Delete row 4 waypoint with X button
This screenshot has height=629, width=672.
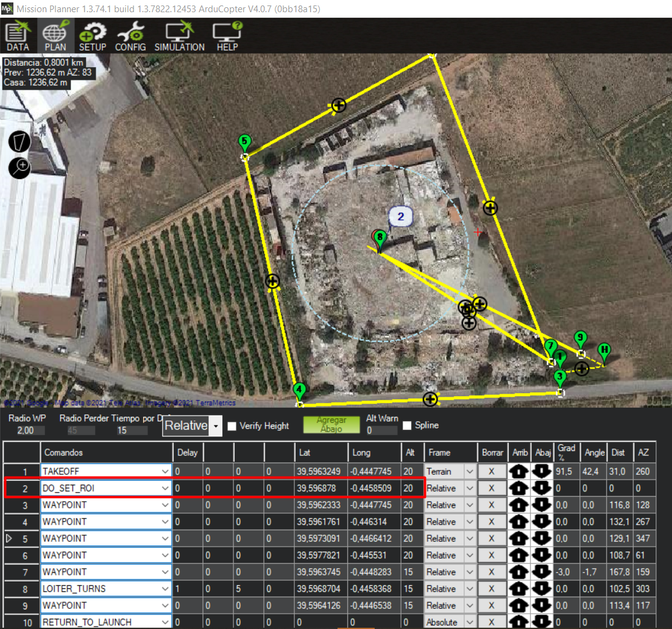click(x=492, y=522)
